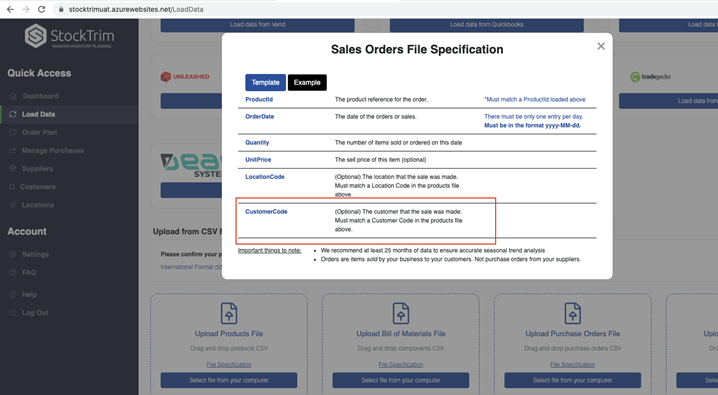
Task: Select file from computer for Bill of Materials
Action: point(401,380)
